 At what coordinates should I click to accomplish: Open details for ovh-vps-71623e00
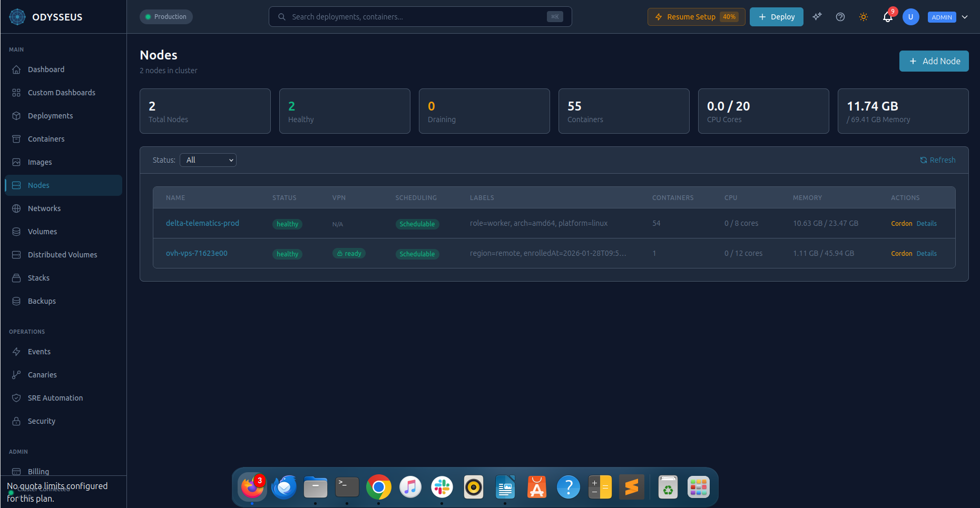coord(927,253)
